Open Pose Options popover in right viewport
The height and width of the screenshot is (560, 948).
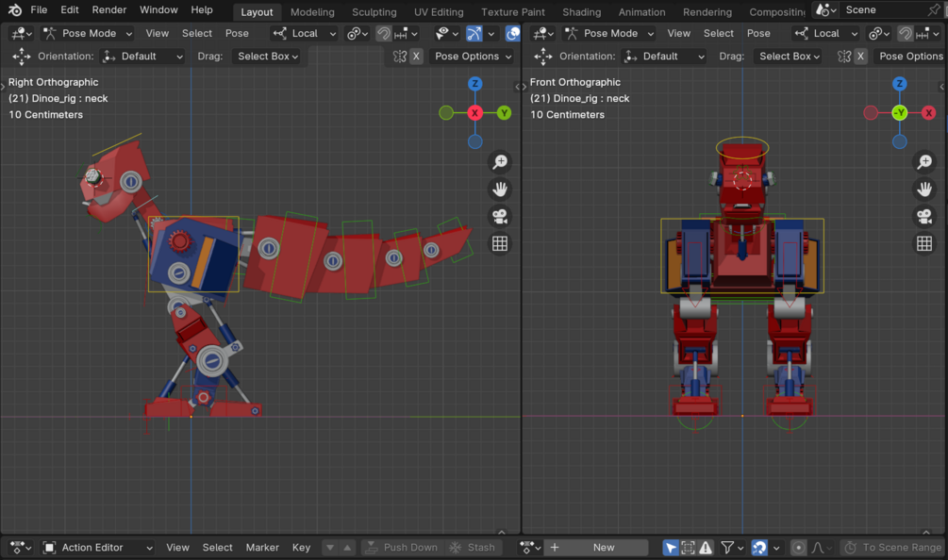[x=910, y=57]
